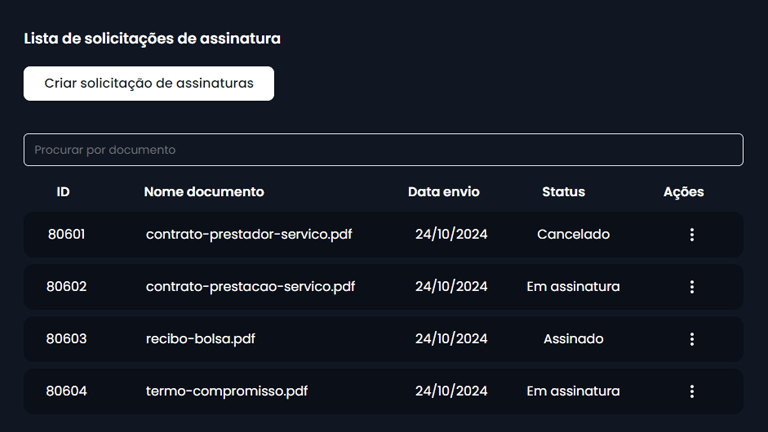
Task: Select document name contrato-prestador-servico.pdf
Action: click(x=249, y=235)
